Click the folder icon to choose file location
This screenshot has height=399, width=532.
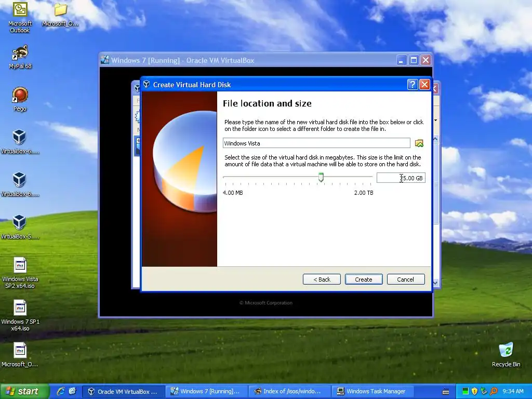[x=419, y=143]
